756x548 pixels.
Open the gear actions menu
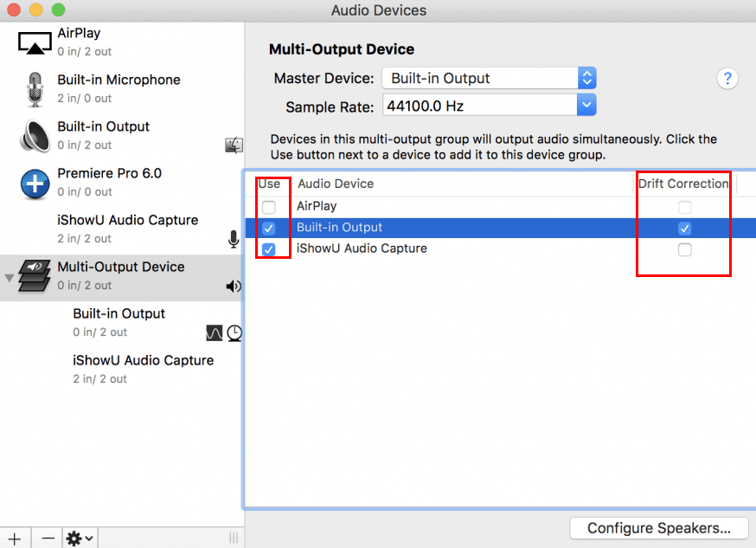pyautogui.click(x=80, y=538)
